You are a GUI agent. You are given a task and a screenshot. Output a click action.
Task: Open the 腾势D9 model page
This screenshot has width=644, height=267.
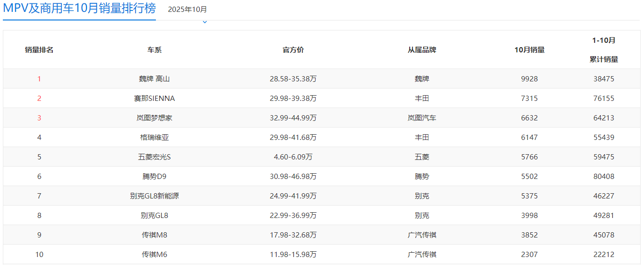[154, 177]
